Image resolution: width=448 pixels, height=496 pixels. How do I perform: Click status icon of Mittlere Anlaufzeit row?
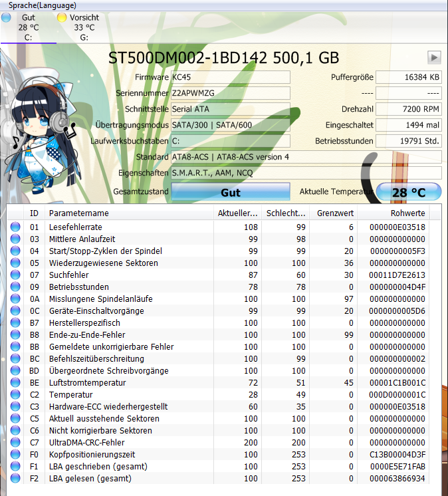[x=15, y=239]
